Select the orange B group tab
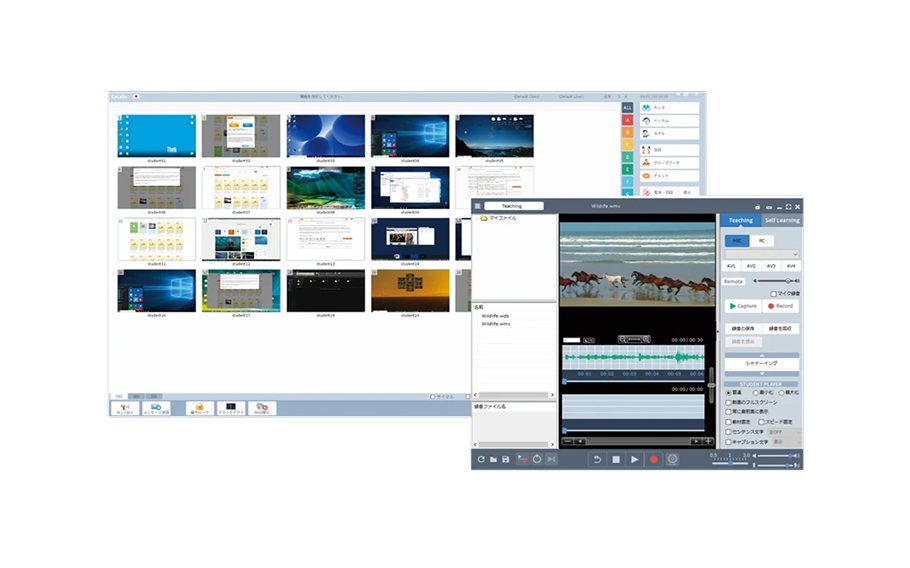Viewport: 910px width, 568px height. (x=627, y=132)
